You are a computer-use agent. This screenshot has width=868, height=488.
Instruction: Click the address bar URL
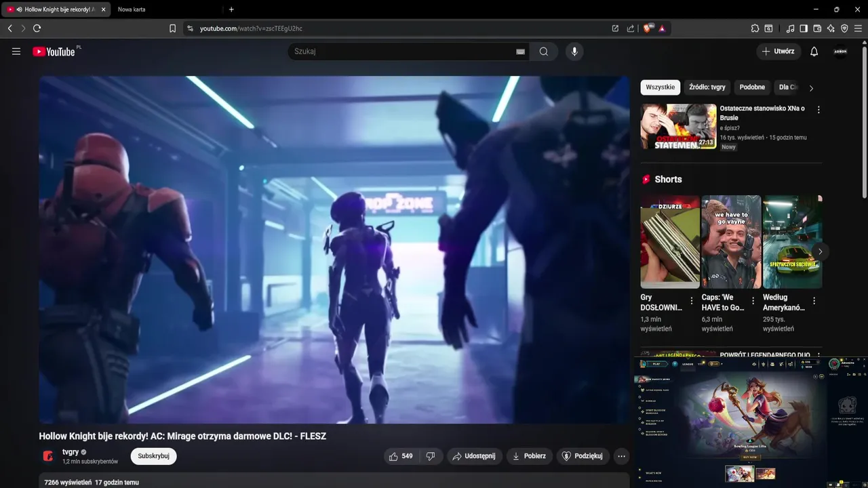click(x=251, y=28)
